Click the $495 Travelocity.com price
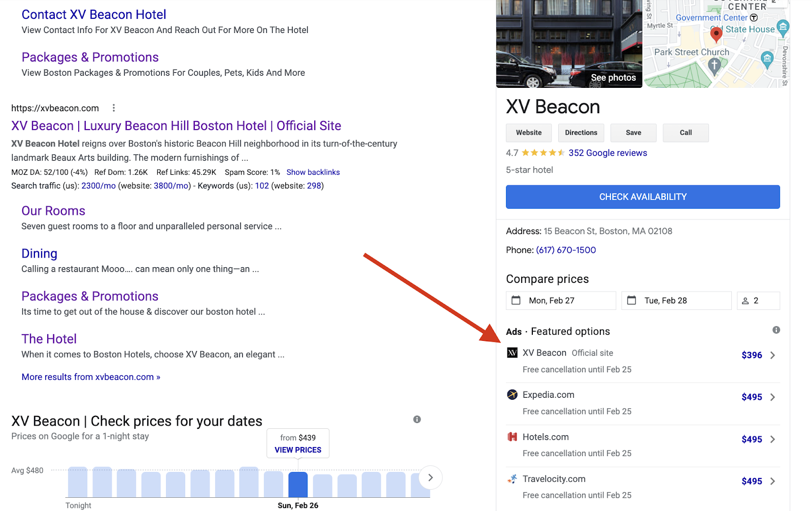Viewport: 812px width, 511px height. pos(752,481)
